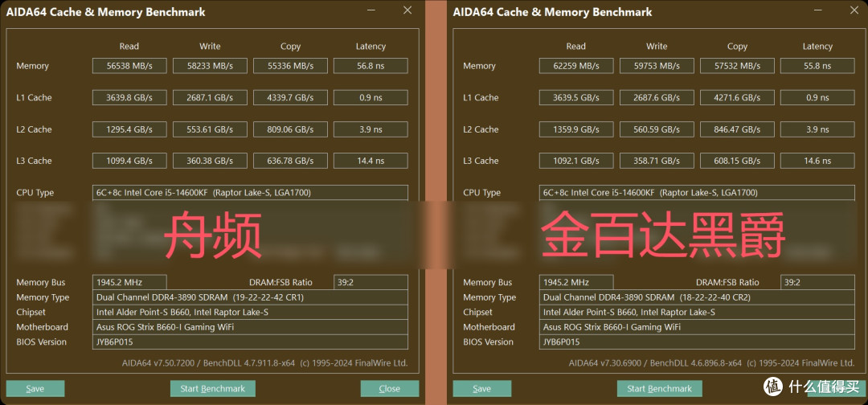Viewport: 868px width, 405px height.
Task: Click the Chipset field in the v7.50.7200 window
Action: coord(250,312)
